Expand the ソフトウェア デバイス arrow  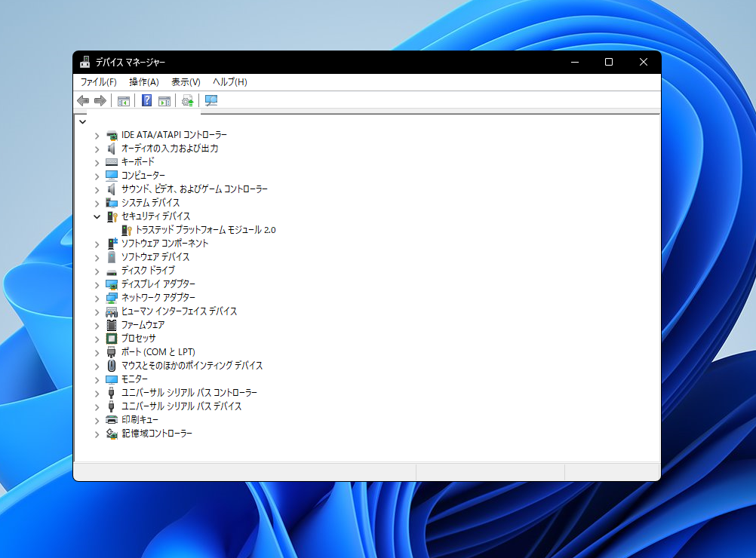(x=97, y=258)
